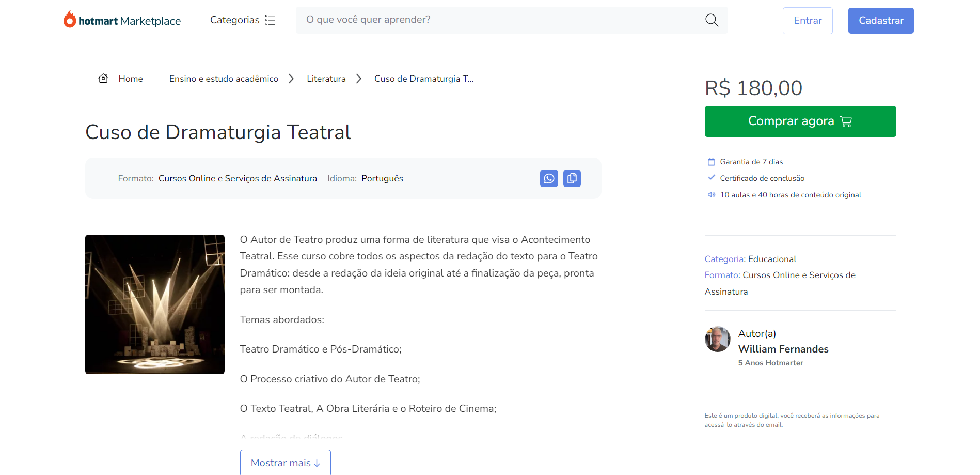Screen dimensions: 980x475
Task: Click the Entrar button
Action: point(808,21)
